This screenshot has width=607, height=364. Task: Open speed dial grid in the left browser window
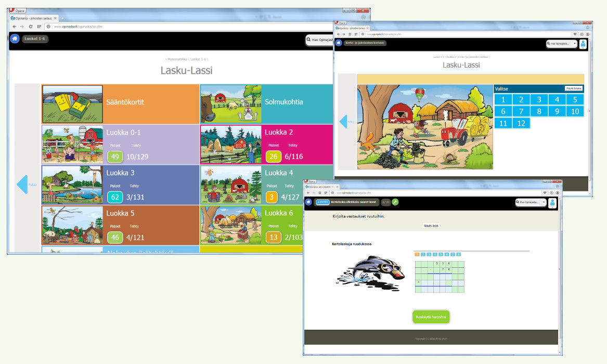39,27
